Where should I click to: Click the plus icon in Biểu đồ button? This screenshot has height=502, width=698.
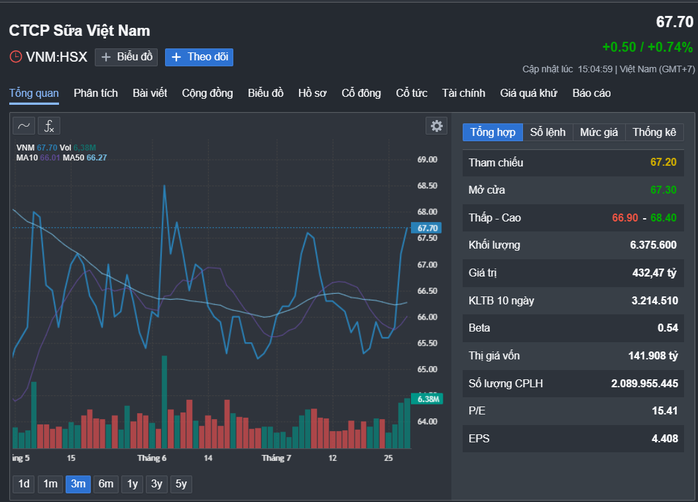[x=106, y=57]
